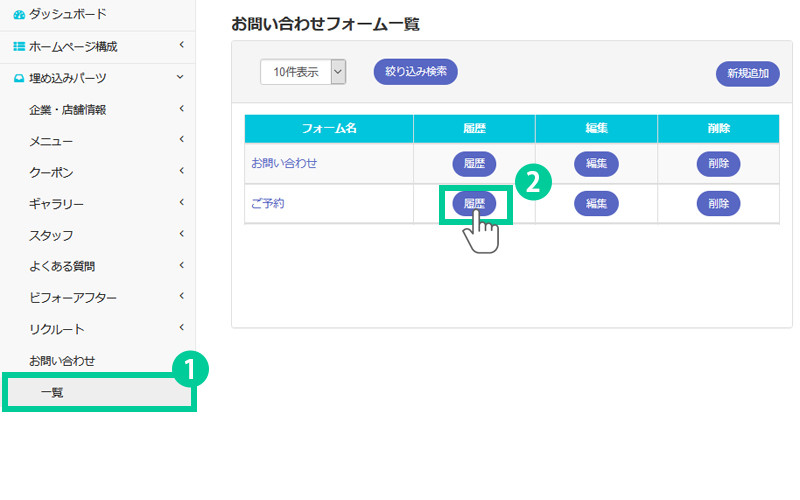Click the ホームページ構成 list icon
Image resolution: width=800 pixels, height=500 pixels.
19,46
